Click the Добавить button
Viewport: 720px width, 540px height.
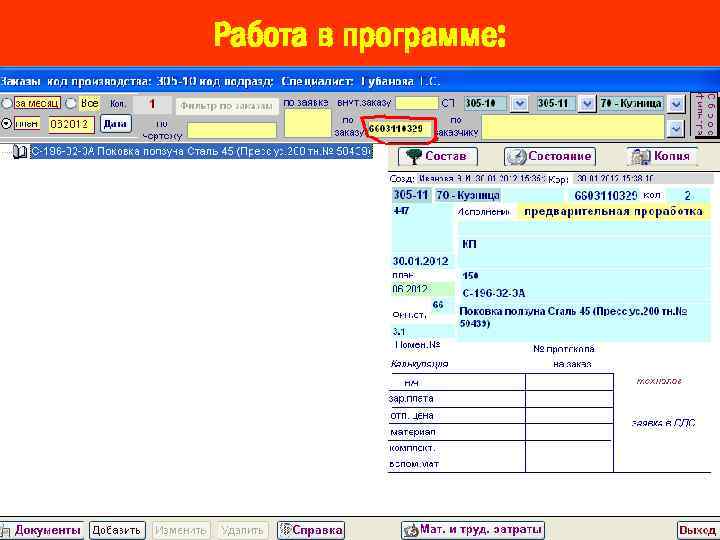click(x=117, y=531)
